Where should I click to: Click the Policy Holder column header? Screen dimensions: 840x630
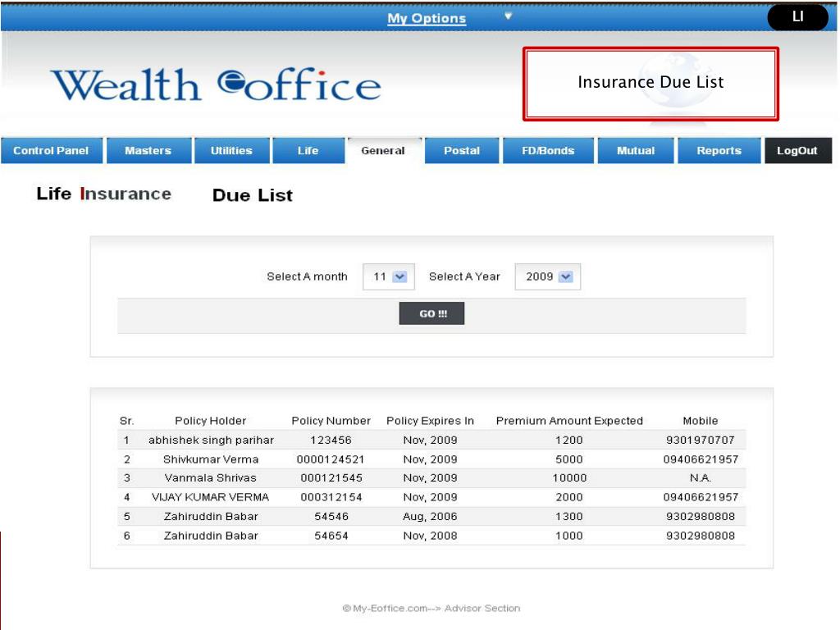(211, 421)
